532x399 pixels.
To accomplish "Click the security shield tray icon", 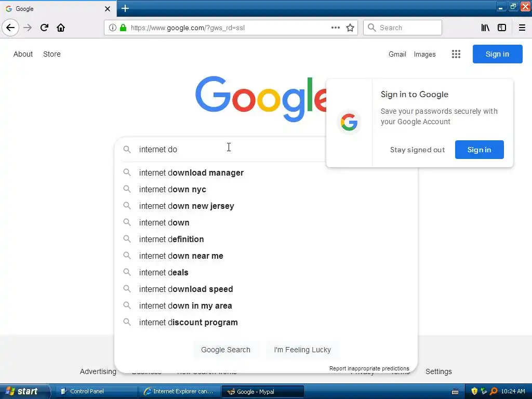I will pyautogui.click(x=474, y=391).
